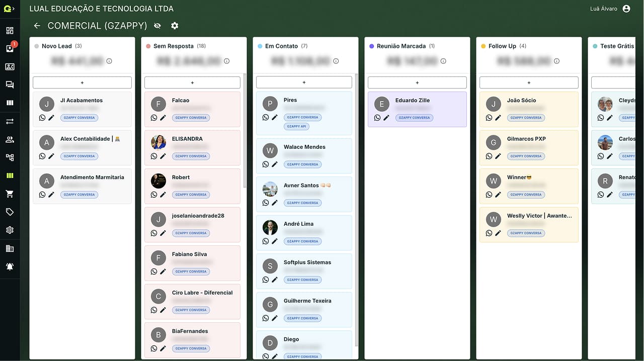Open the shopping cart section in sidebar
644x361 pixels.
tap(10, 194)
